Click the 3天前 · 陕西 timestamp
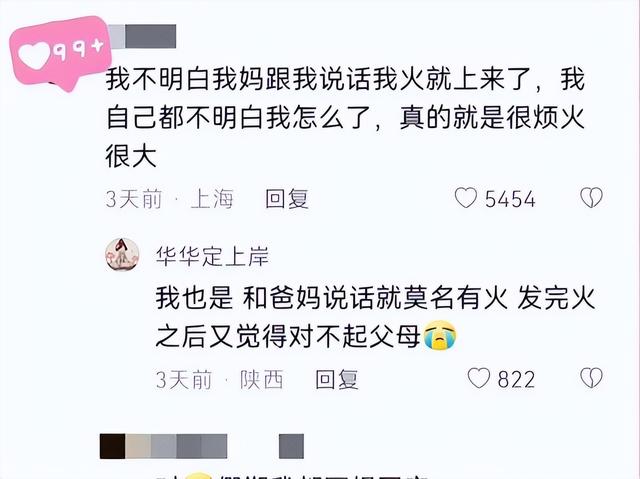The width and height of the screenshot is (640, 479). click(220, 380)
